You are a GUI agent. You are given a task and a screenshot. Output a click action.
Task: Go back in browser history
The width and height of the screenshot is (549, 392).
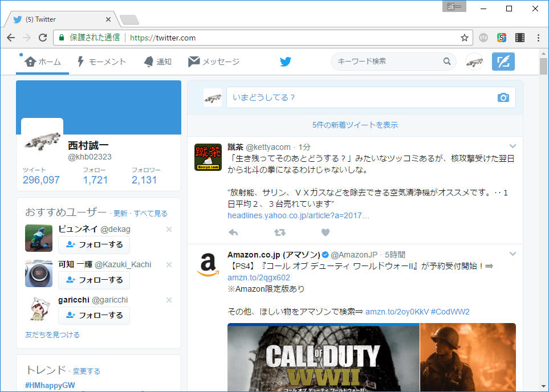[11, 38]
